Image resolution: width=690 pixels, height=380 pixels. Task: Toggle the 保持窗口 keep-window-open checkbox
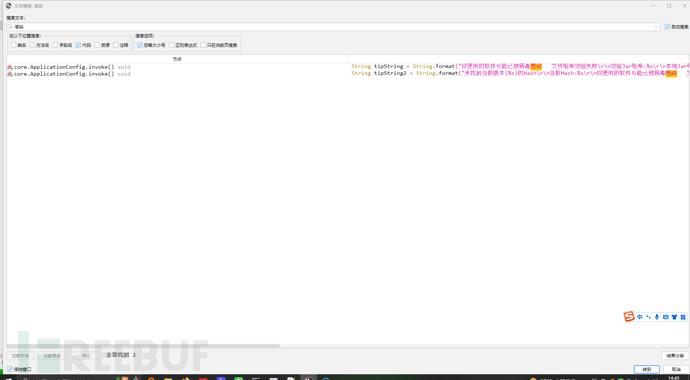[10, 369]
